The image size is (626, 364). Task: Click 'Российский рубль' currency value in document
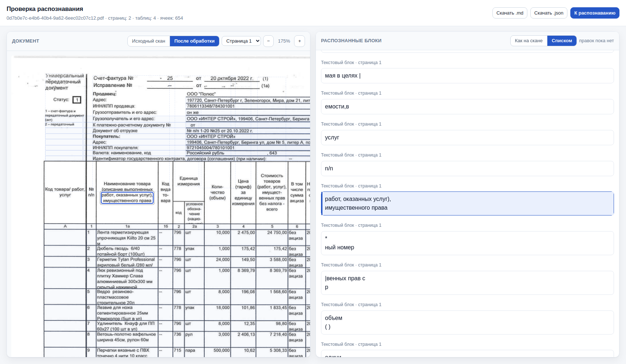click(x=205, y=153)
